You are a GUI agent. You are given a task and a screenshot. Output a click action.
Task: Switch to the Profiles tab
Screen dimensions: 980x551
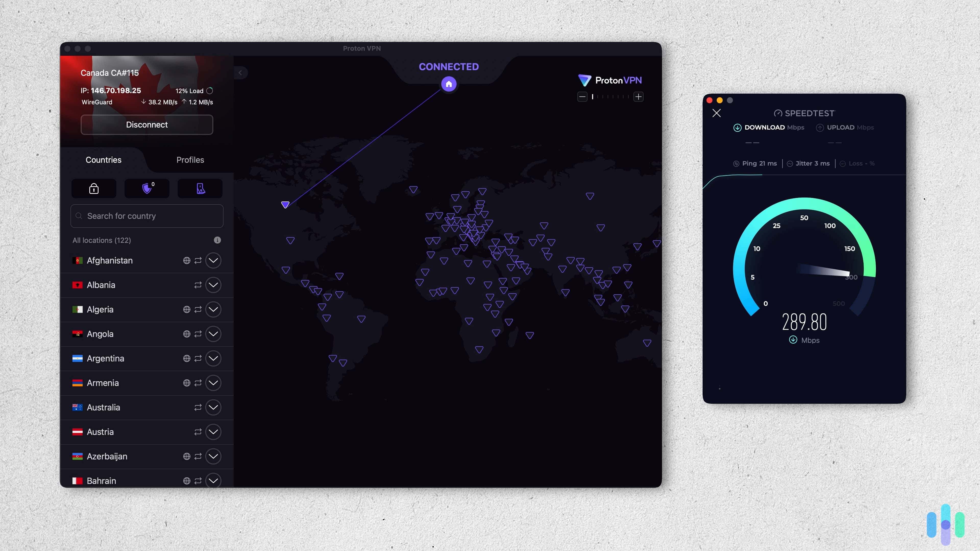[190, 160]
